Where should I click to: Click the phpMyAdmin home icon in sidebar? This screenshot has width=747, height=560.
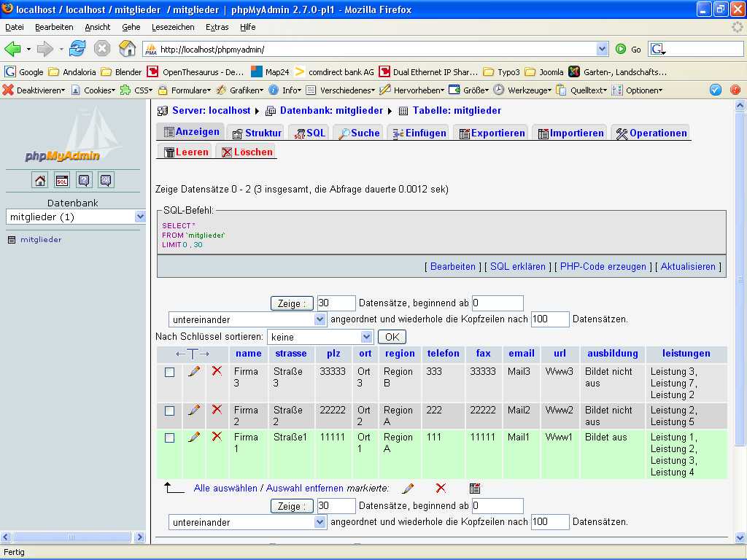[40, 181]
